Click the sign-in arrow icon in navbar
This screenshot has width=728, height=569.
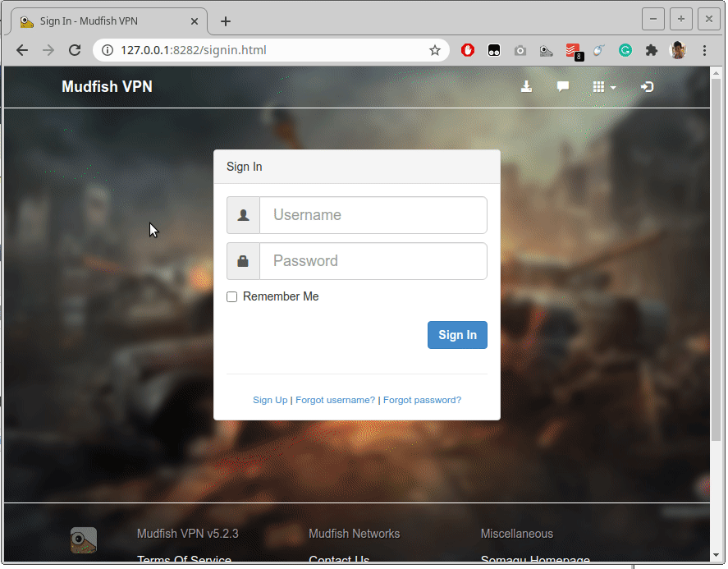coord(647,87)
